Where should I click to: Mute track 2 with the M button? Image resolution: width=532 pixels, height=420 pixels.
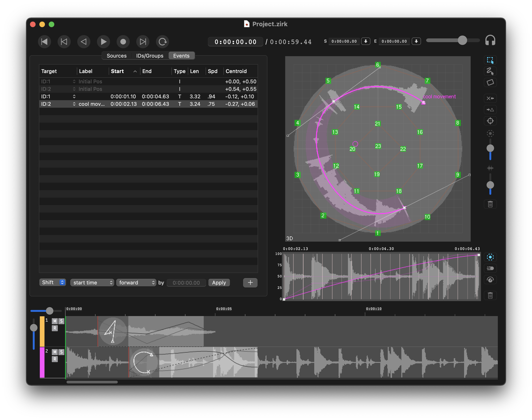(x=55, y=352)
